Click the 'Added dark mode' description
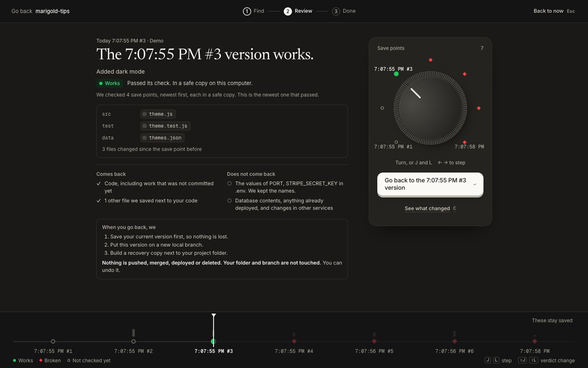588x368 pixels. [120, 72]
